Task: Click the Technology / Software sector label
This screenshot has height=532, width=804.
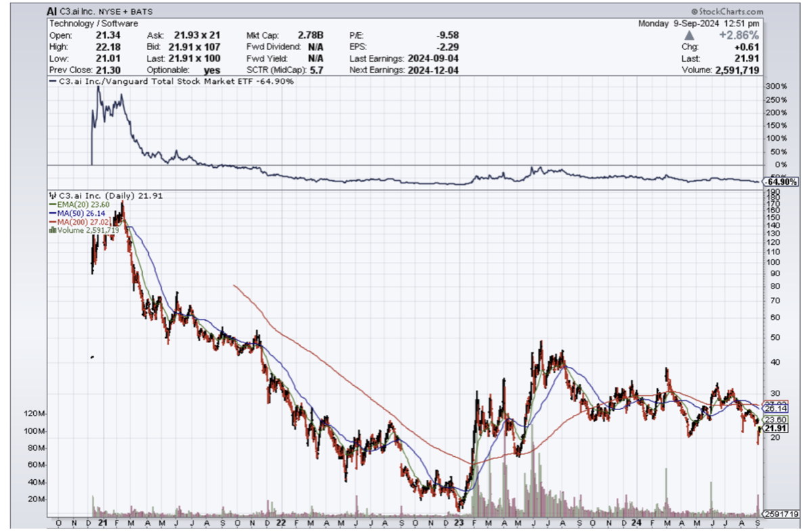Action: point(93,24)
